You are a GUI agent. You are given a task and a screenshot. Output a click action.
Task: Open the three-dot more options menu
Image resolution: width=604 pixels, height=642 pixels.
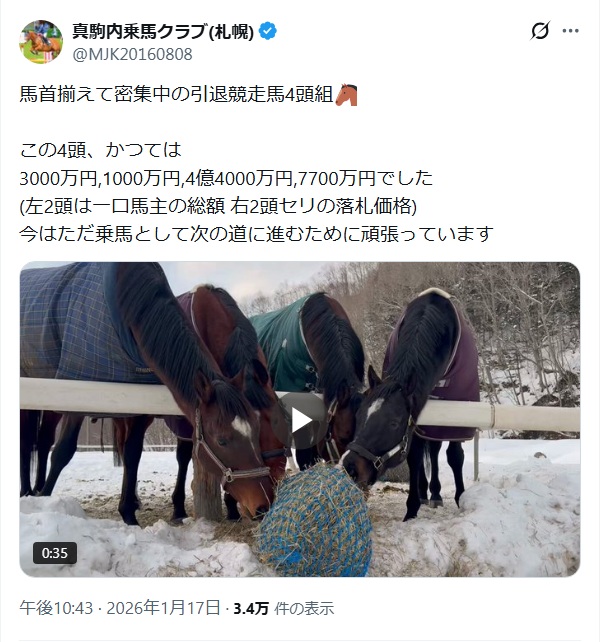(570, 31)
